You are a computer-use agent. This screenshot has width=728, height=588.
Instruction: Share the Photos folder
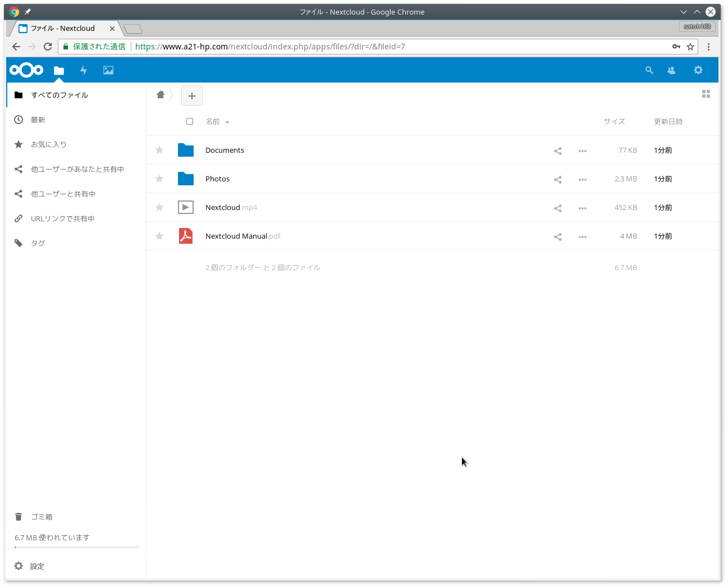point(557,179)
